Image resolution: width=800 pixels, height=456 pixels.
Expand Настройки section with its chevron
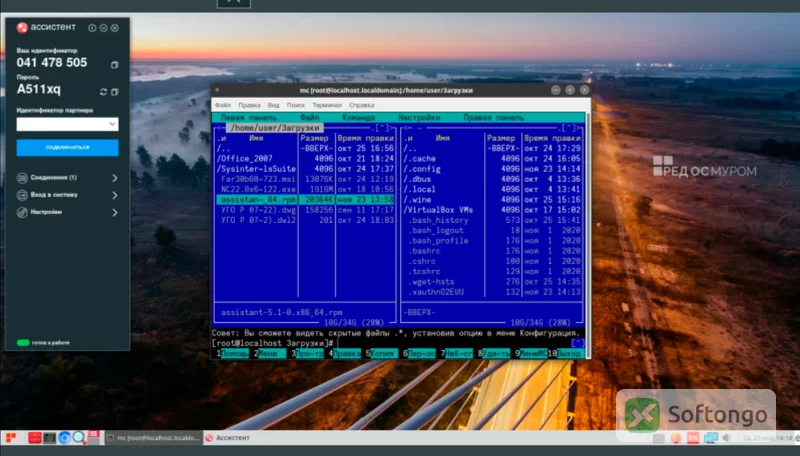tap(115, 213)
